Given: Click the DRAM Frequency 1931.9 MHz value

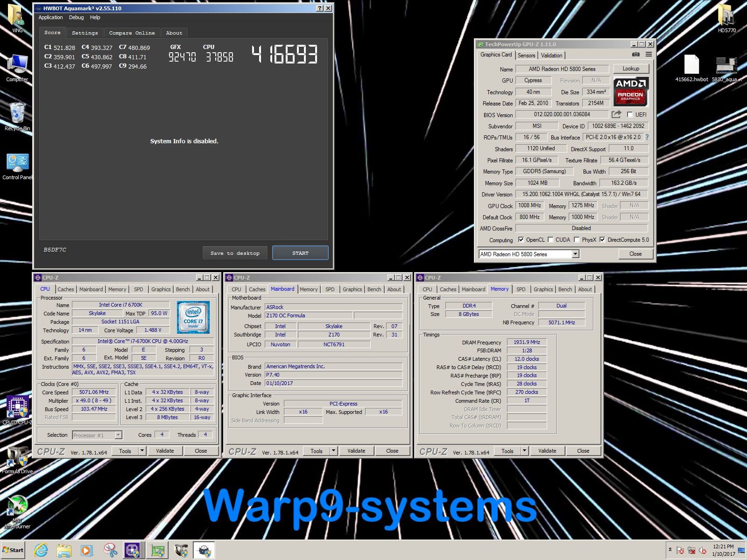Looking at the screenshot, I should tap(527, 342).
